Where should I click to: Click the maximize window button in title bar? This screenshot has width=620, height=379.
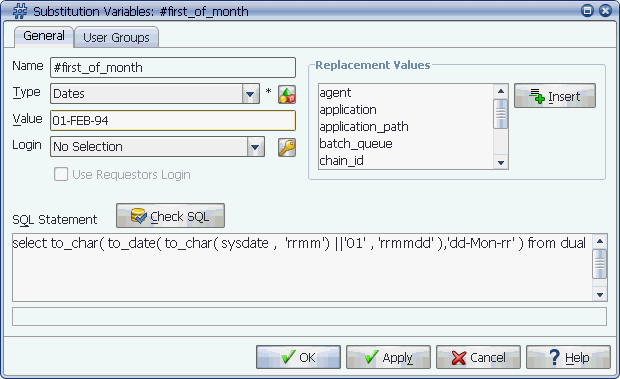(x=588, y=11)
